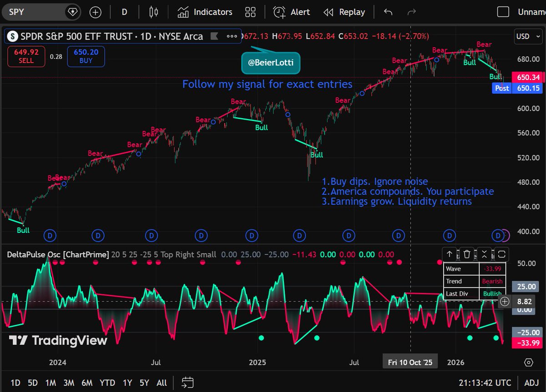
Task: Open the candlestick chart type selector
Action: tap(154, 12)
